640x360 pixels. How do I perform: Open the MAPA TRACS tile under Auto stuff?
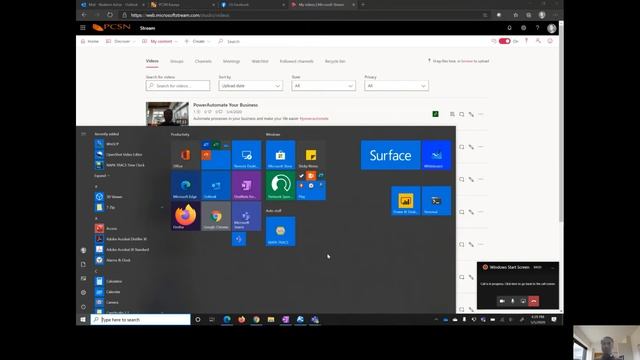[280, 231]
